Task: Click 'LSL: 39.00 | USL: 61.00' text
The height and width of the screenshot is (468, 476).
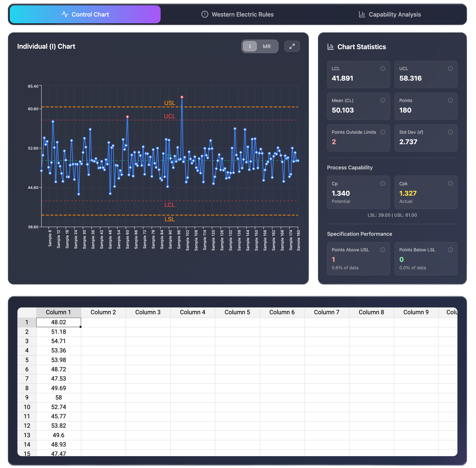Action: [x=392, y=215]
